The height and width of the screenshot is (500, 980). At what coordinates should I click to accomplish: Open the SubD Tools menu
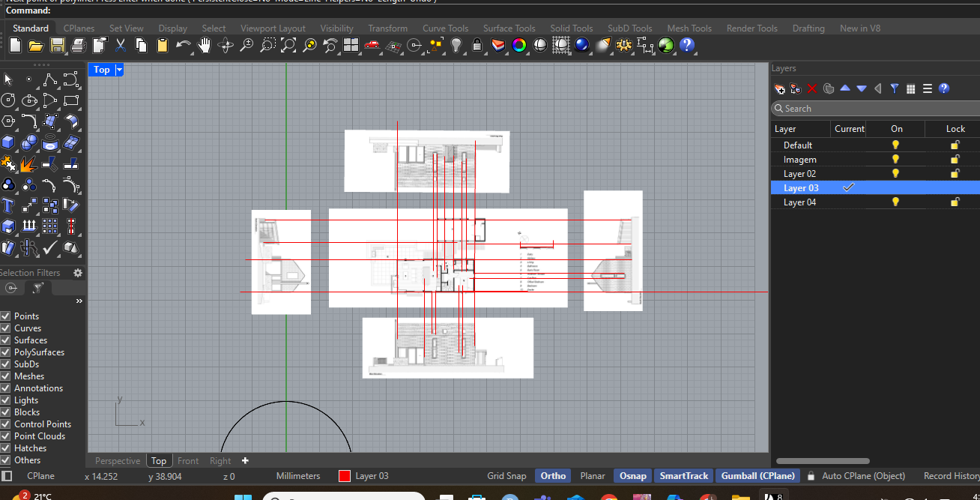point(629,28)
